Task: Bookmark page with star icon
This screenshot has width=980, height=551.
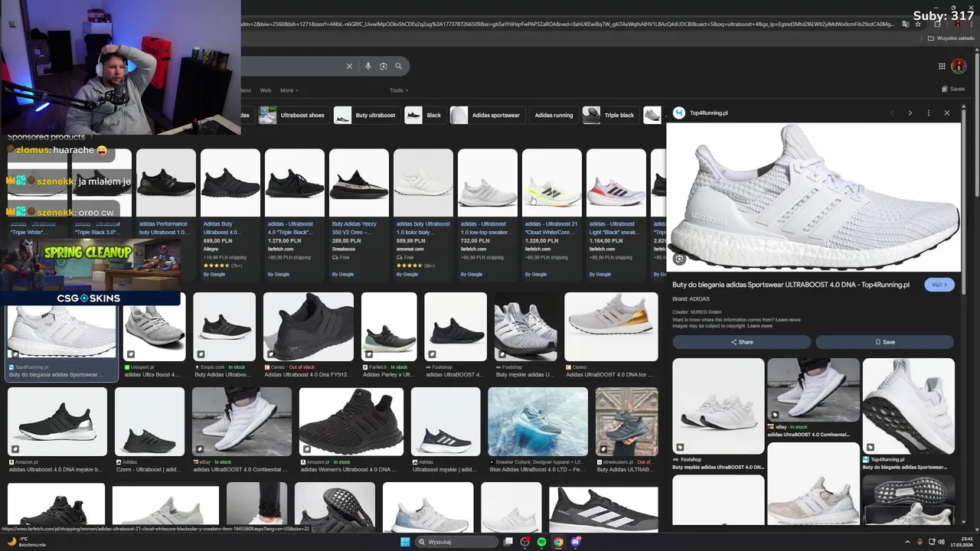Action: (918, 24)
